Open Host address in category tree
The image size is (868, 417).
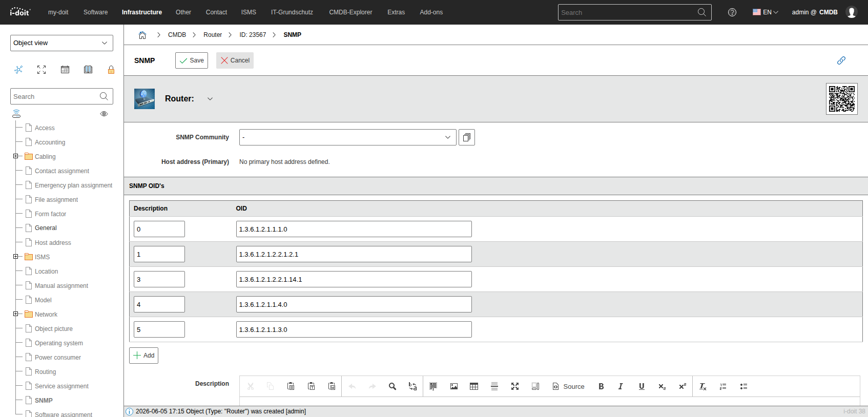(x=53, y=243)
